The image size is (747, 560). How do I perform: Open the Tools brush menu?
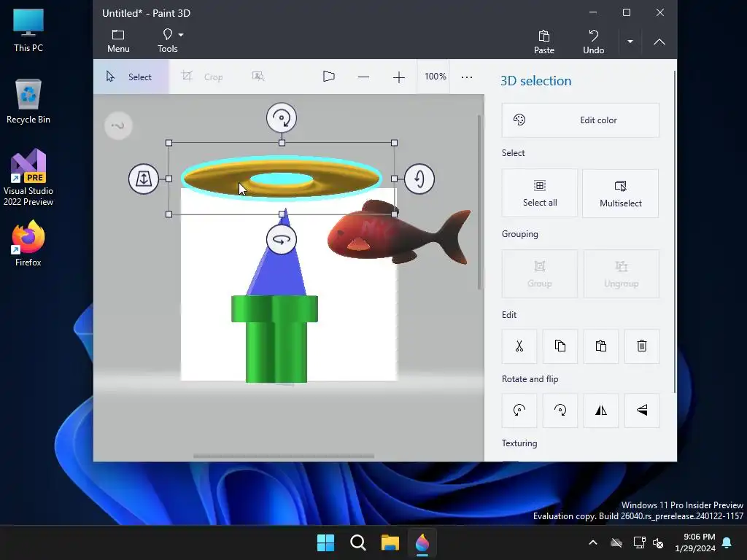pos(168,41)
